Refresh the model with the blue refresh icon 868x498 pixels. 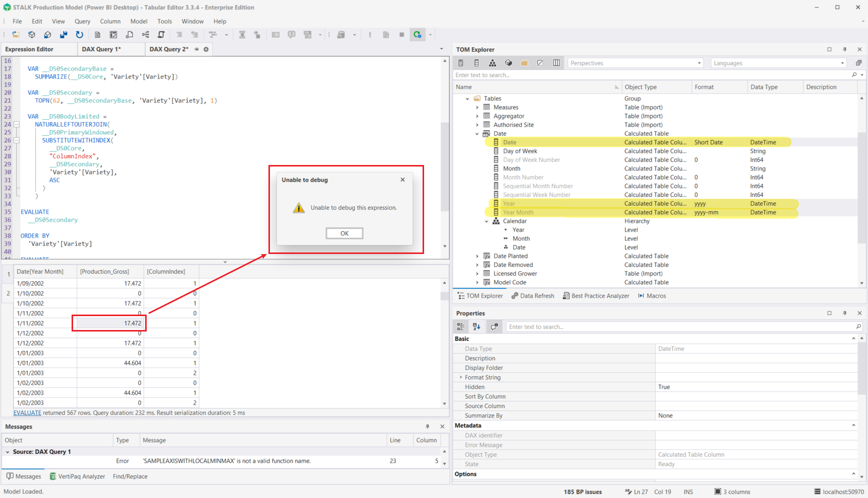[80, 34]
